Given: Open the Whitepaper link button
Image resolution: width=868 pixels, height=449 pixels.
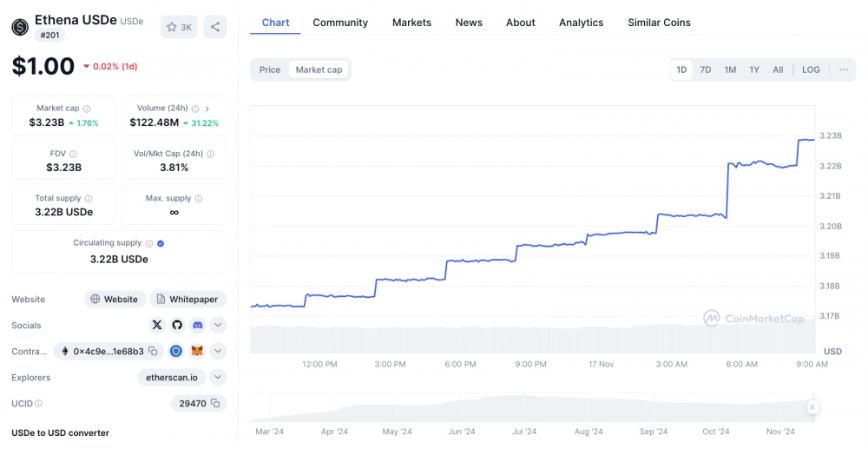Looking at the screenshot, I should [x=188, y=299].
